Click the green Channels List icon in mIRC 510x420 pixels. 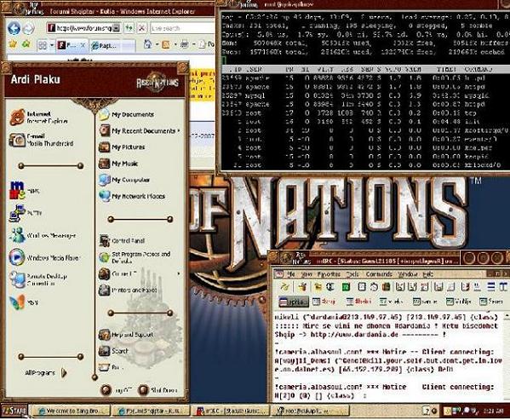coord(346,287)
